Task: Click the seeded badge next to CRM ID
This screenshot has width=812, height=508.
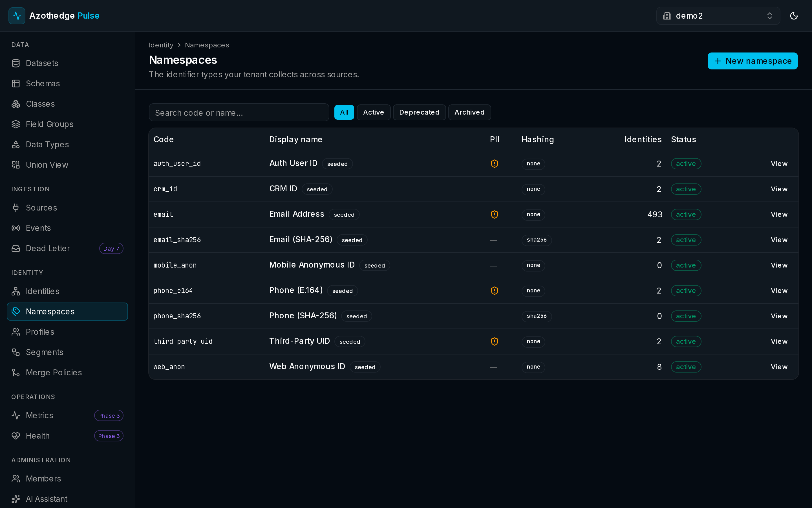Action: click(317, 189)
